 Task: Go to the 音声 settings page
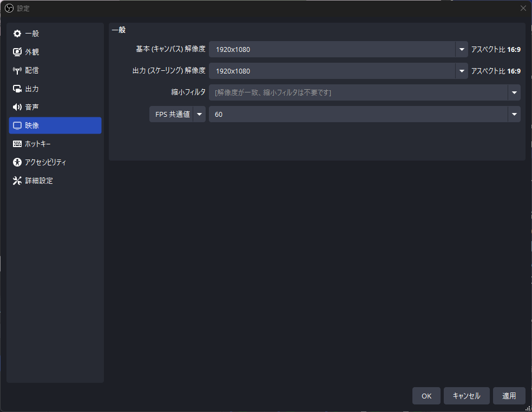[x=55, y=107]
